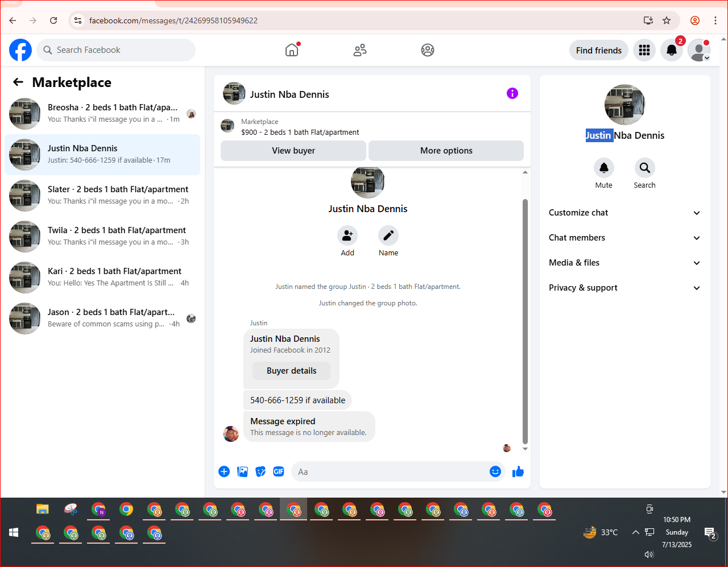Open the account profile avatar menu
Viewport: 728px width, 567px height.
699,50
